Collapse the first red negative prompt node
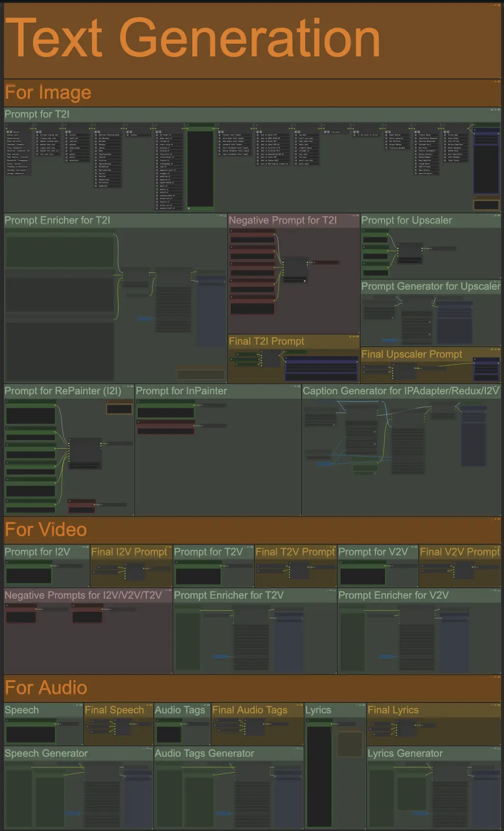Viewport: 504px width, 831px height. [x=232, y=231]
